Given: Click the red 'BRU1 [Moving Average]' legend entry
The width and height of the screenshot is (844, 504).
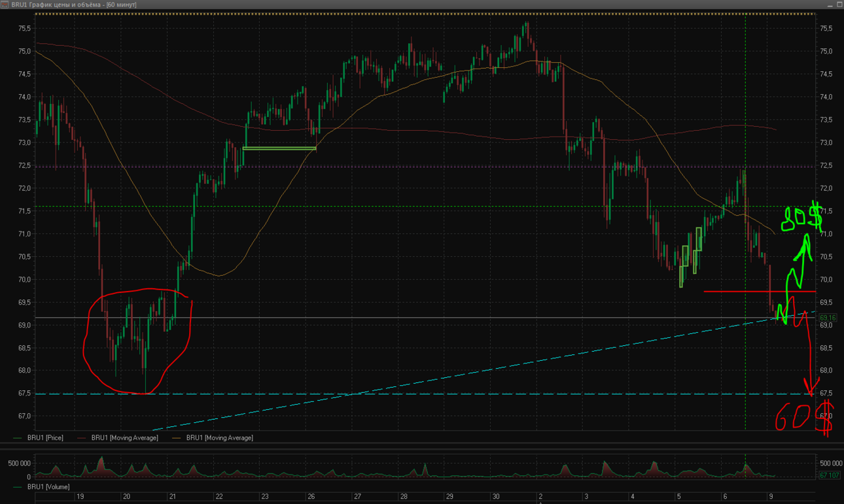Looking at the screenshot, I should coord(124,438).
